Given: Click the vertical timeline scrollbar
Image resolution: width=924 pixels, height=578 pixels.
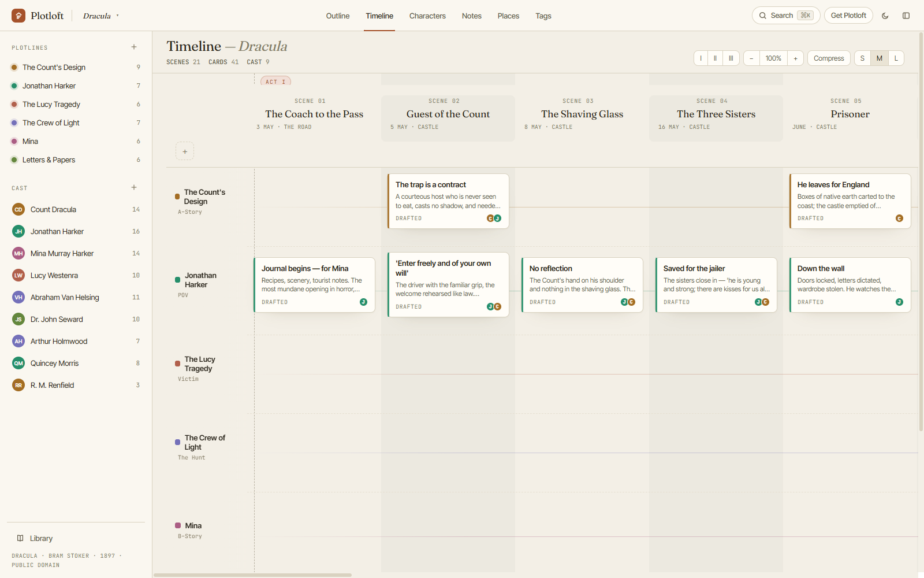Looking at the screenshot, I should pos(921,231).
